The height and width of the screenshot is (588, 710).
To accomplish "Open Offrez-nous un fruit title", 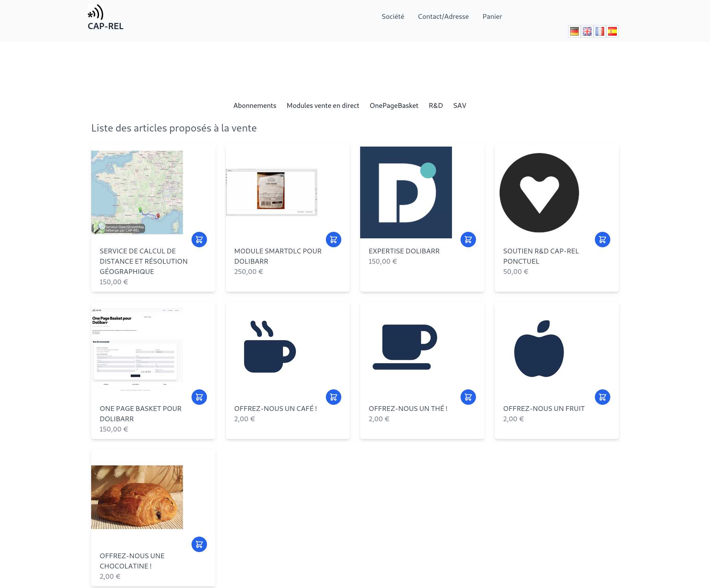I will 544,409.
